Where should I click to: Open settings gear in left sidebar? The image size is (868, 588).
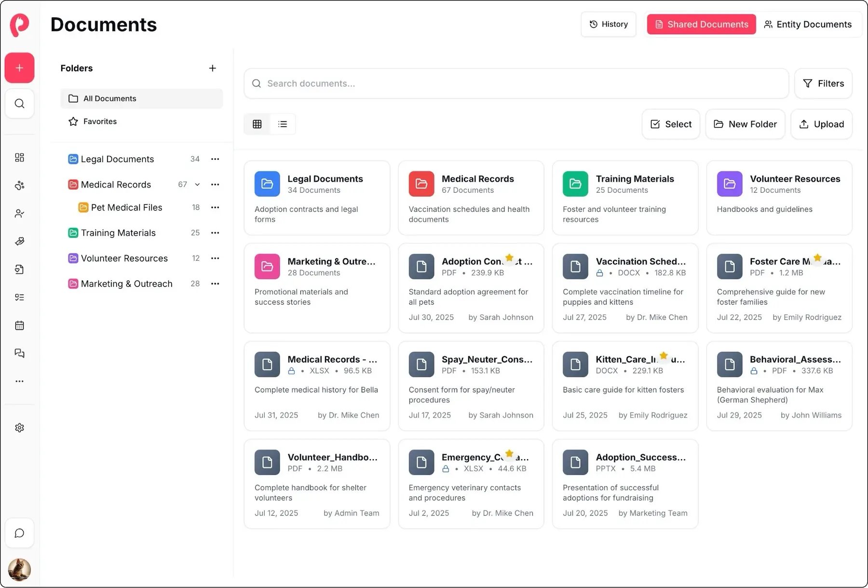(x=19, y=428)
